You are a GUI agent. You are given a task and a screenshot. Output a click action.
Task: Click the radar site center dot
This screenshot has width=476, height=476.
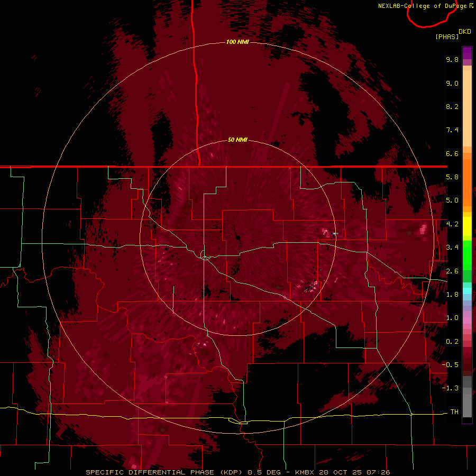pos(239,237)
